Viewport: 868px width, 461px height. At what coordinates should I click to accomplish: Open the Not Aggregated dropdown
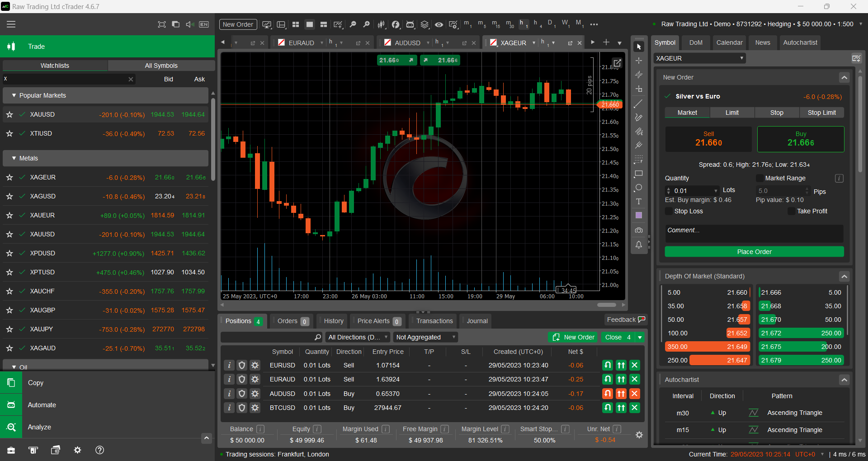(425, 337)
